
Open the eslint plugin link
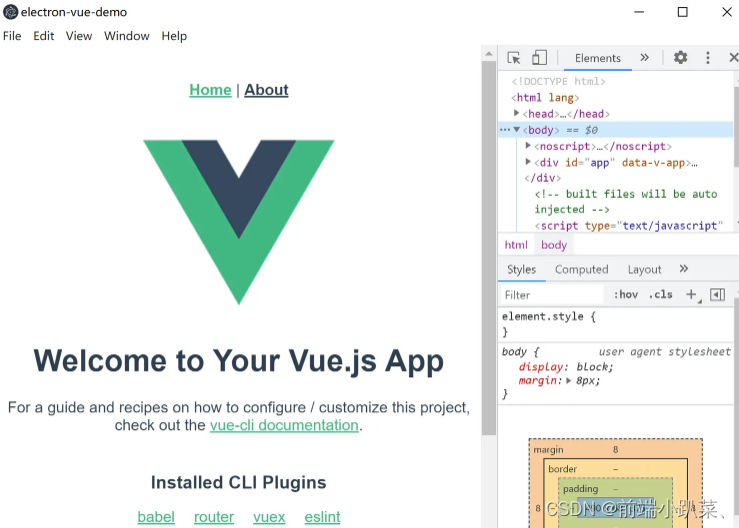point(322,517)
